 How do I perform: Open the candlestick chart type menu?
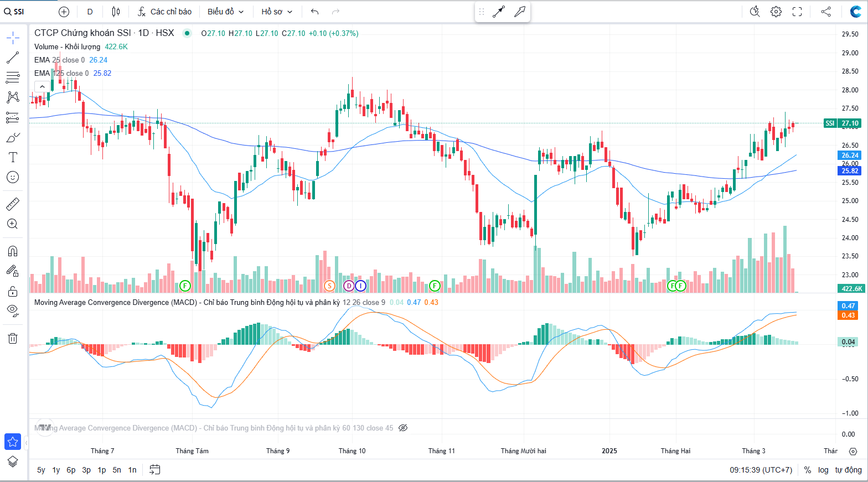[116, 12]
